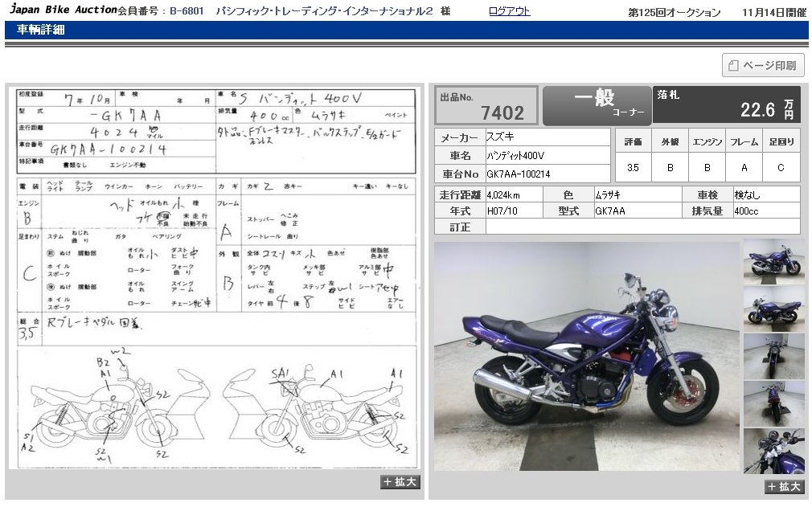This screenshot has height=507, width=812.
Task: Click the エンジン column header in grades table
Action: click(x=707, y=141)
